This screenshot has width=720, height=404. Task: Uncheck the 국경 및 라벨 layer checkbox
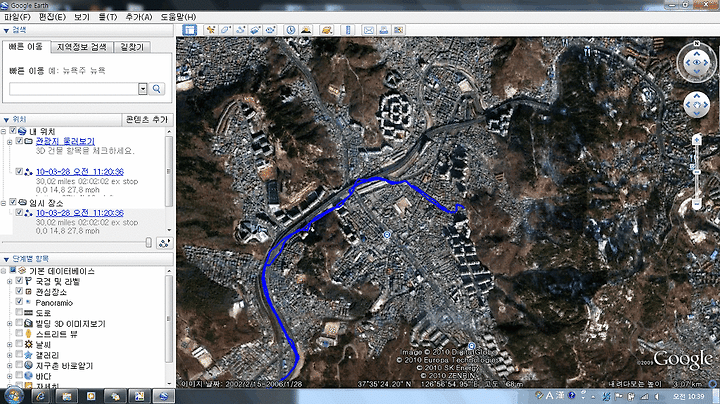click(x=19, y=281)
